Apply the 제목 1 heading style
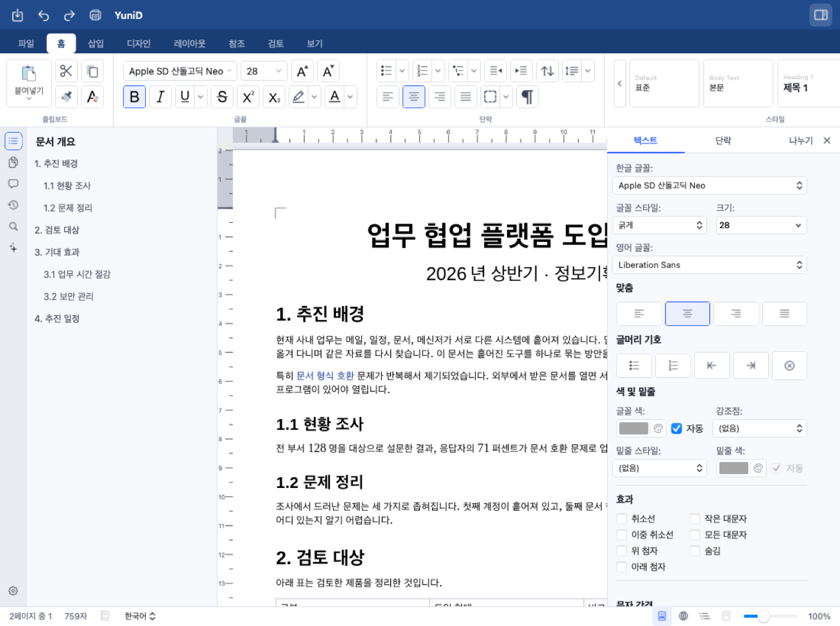The height and width of the screenshot is (626, 840). [810, 83]
